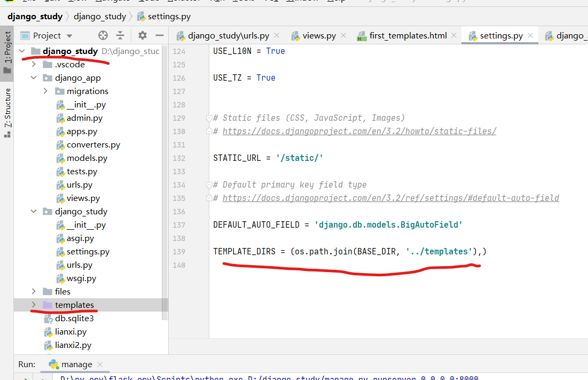This screenshot has width=588, height=380.
Task: Select lianxi2.py file
Action: tap(73, 345)
